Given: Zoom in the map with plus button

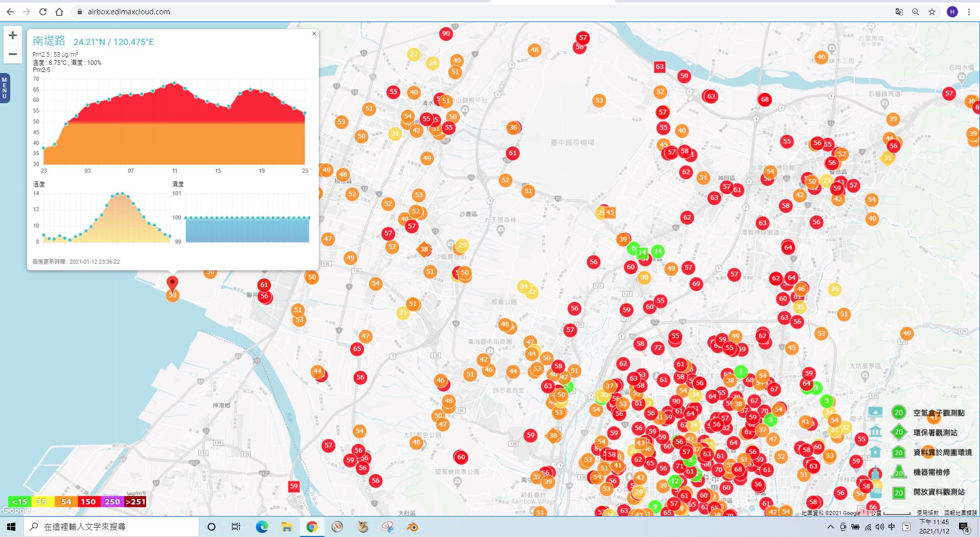Looking at the screenshot, I should tap(13, 35).
